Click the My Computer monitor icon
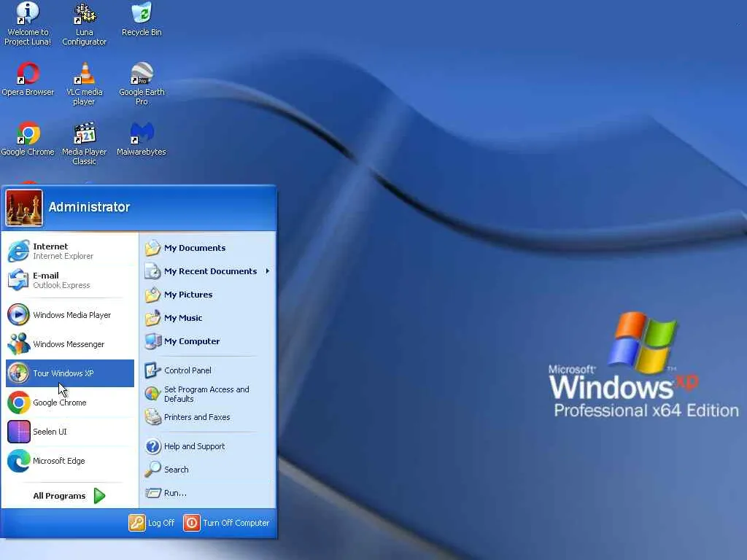747x560 pixels. [x=153, y=341]
